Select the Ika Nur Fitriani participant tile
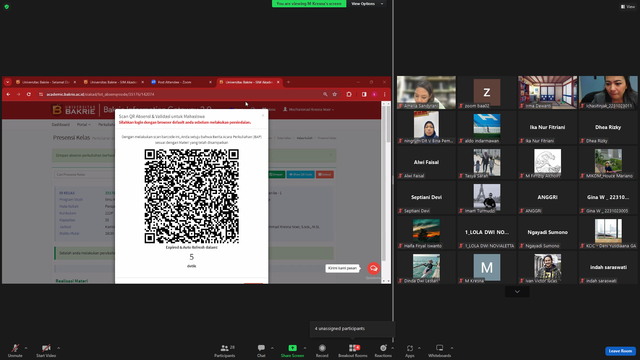Image resolution: width=640 pixels, height=360 pixels. 547,127
